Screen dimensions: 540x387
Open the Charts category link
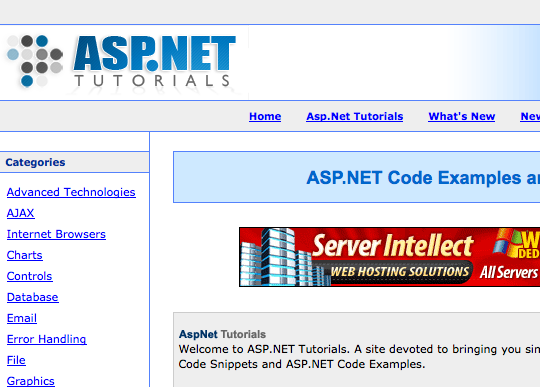click(x=24, y=255)
